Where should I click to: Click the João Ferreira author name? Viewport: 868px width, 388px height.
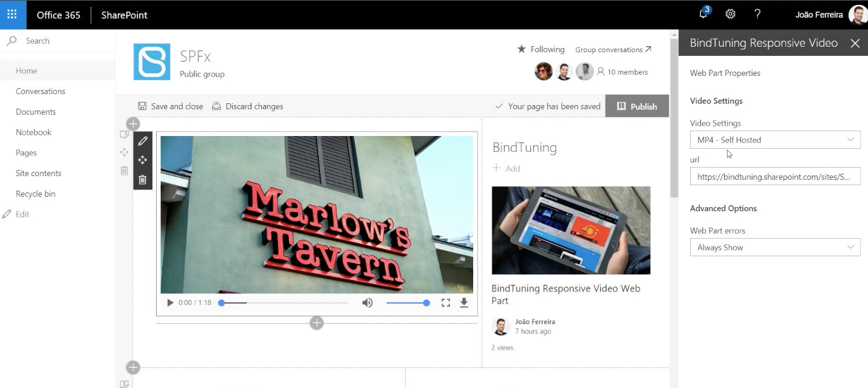pos(535,322)
